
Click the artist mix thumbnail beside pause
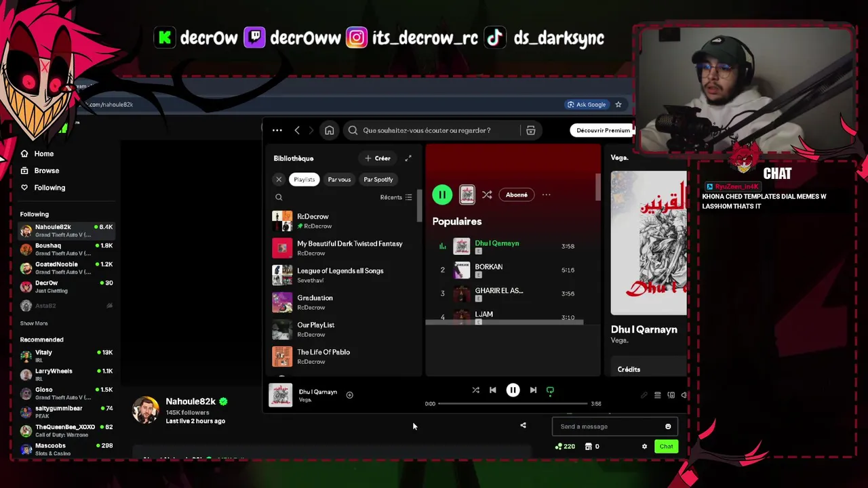pyautogui.click(x=467, y=195)
